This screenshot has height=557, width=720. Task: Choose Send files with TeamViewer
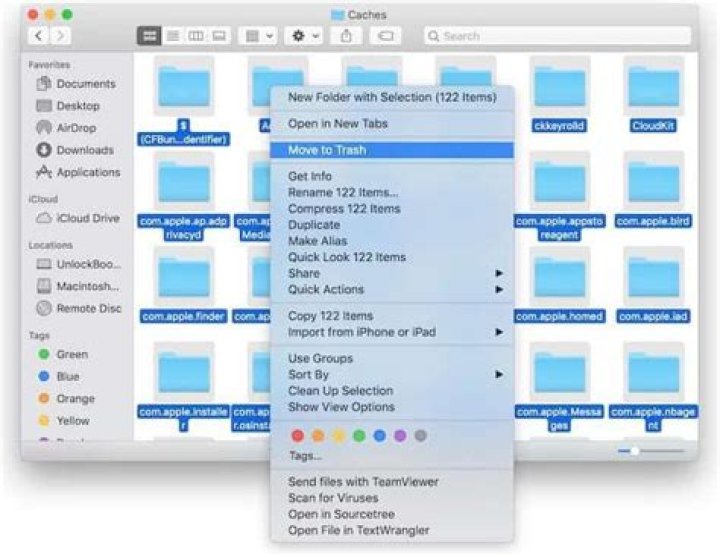(x=392, y=482)
